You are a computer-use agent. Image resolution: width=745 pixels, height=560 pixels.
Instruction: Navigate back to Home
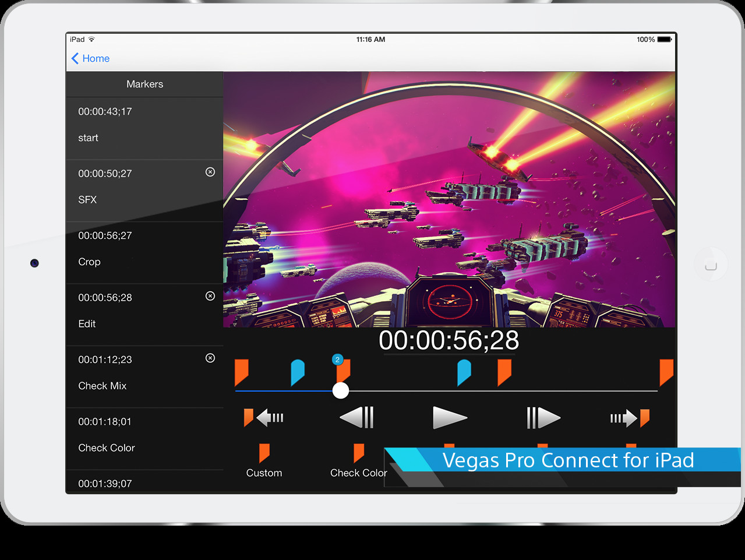[90, 58]
